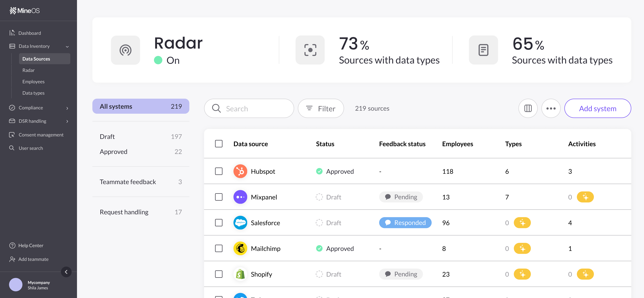
Task: Open the Filter button
Action: pyautogui.click(x=321, y=108)
